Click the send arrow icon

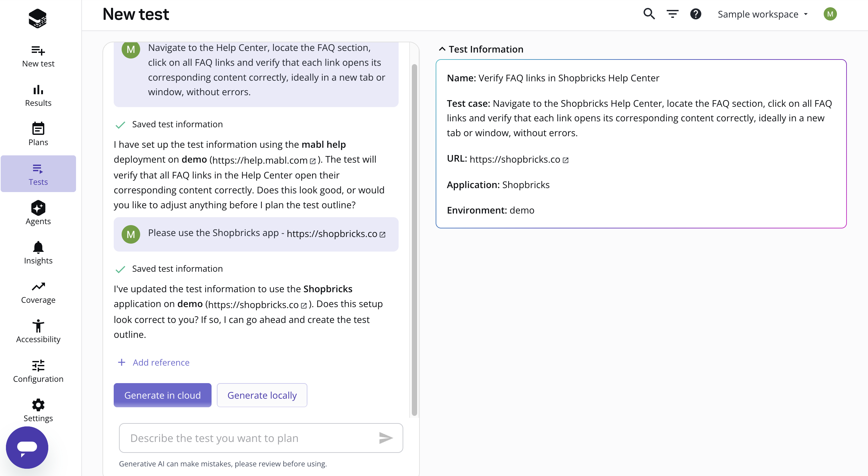pos(385,438)
